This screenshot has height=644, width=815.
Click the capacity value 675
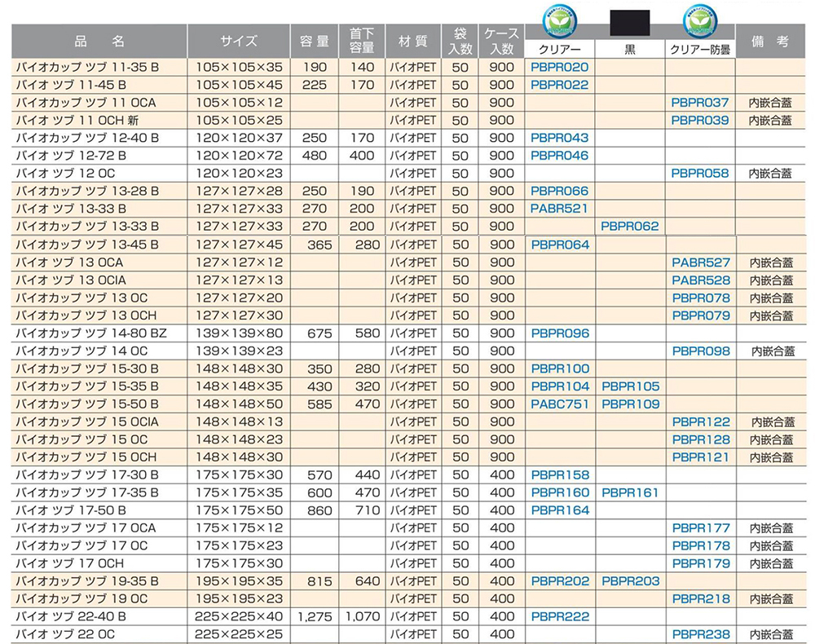[319, 333]
